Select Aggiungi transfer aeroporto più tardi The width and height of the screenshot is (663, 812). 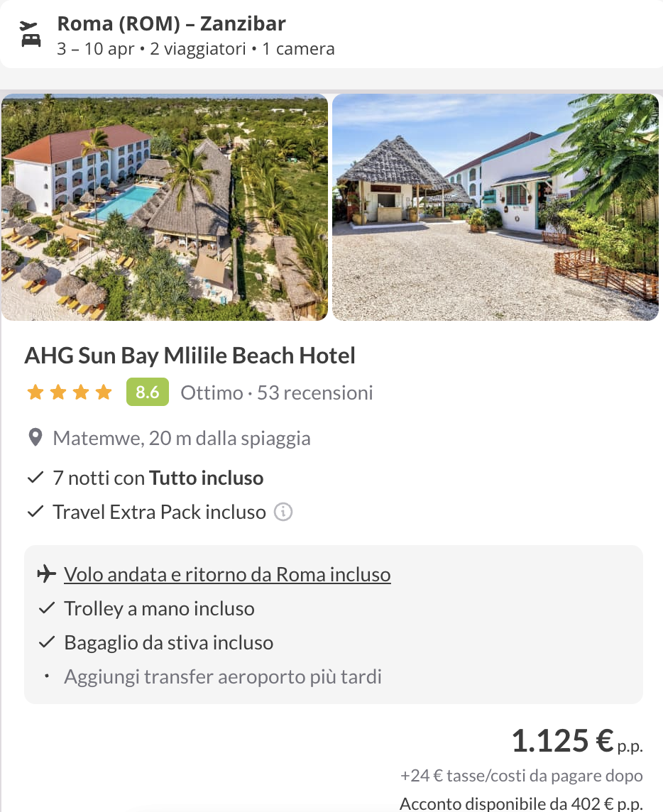pos(223,676)
